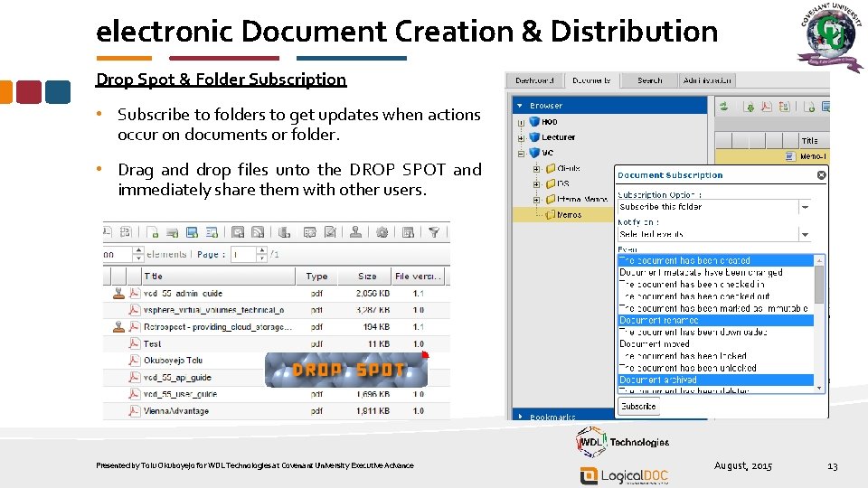Click the funnel filter icon

point(435,232)
